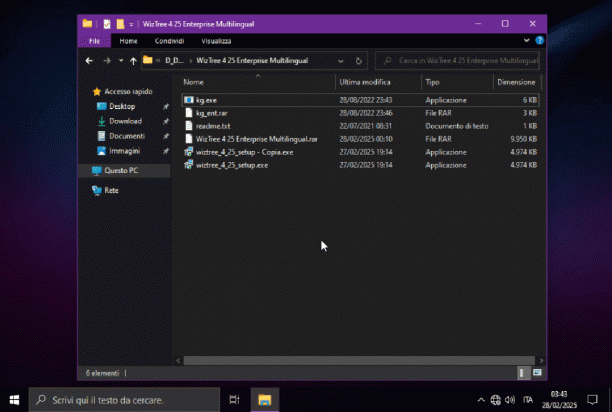The width and height of the screenshot is (612, 412).
Task: Open the address bar history dropdown
Action: tap(341, 61)
